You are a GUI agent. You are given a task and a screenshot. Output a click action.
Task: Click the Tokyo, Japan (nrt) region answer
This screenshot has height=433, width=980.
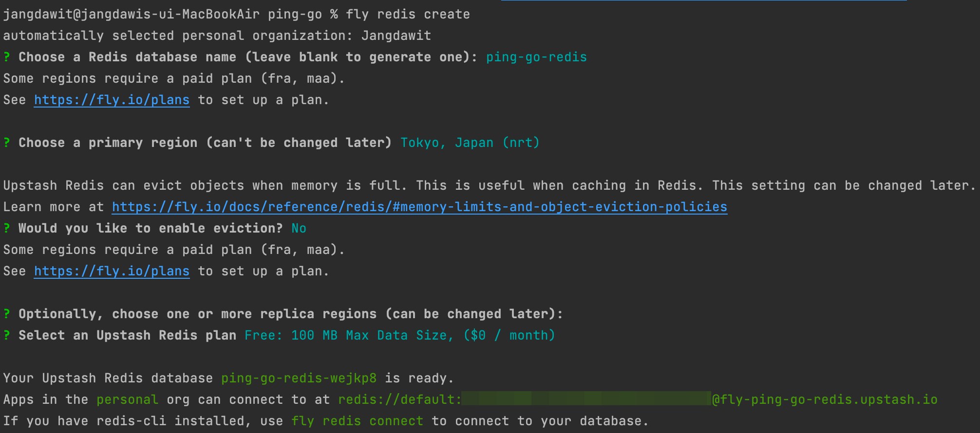tap(470, 143)
